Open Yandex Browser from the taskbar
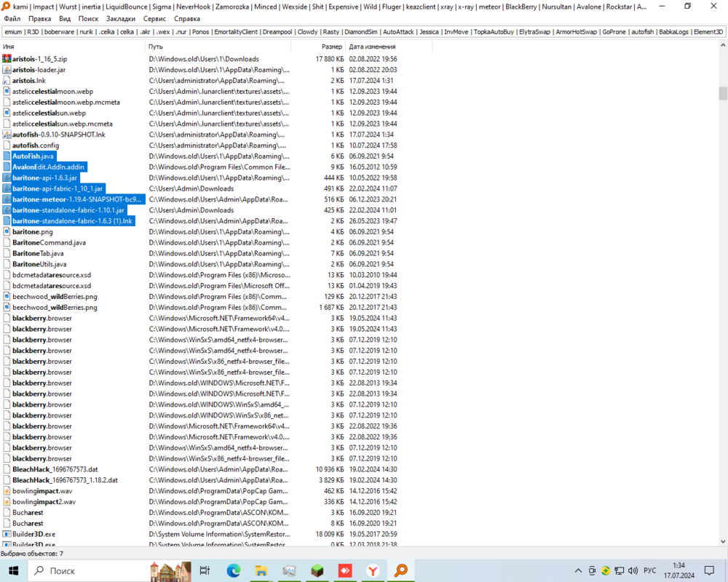Screen dimensions: 728x582 point(373,570)
